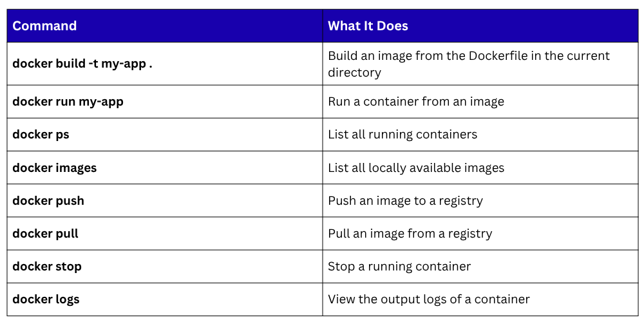Select the docker logs command cell
The height and width of the screenshot is (322, 644).
click(46, 299)
